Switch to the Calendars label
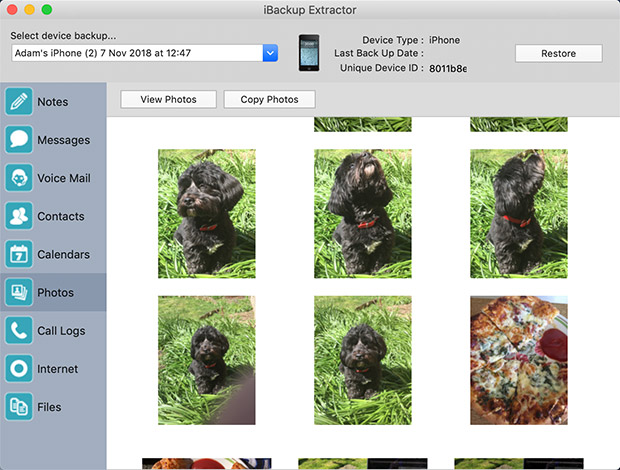 click(63, 255)
